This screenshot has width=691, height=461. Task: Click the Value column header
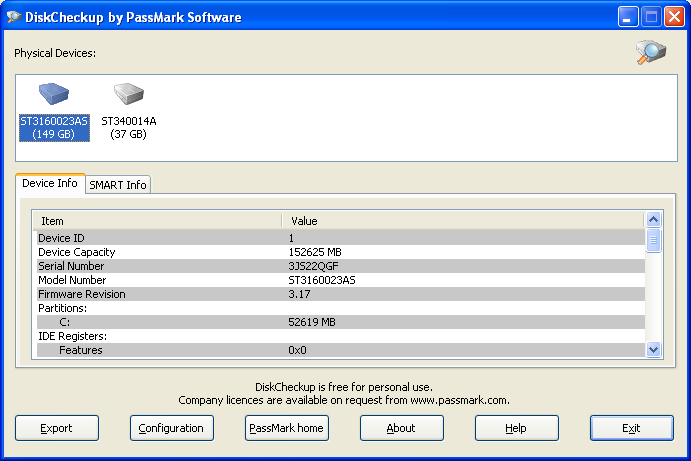coord(462,220)
